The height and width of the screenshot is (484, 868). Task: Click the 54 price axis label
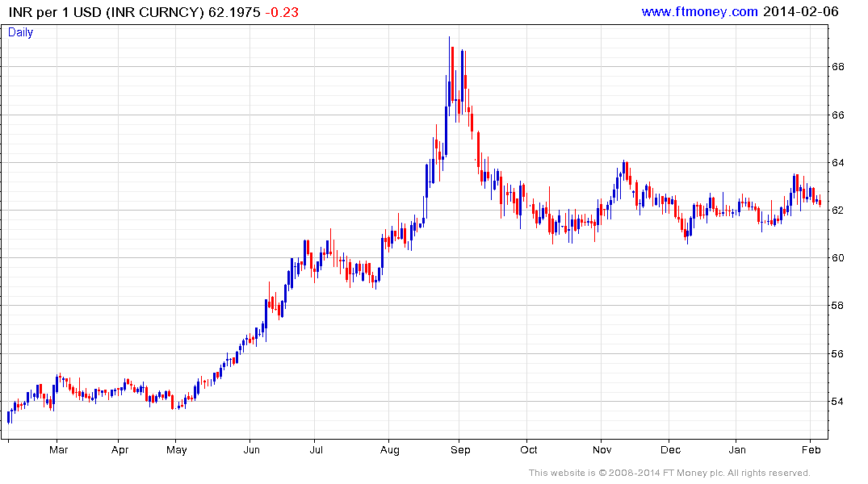click(x=838, y=402)
